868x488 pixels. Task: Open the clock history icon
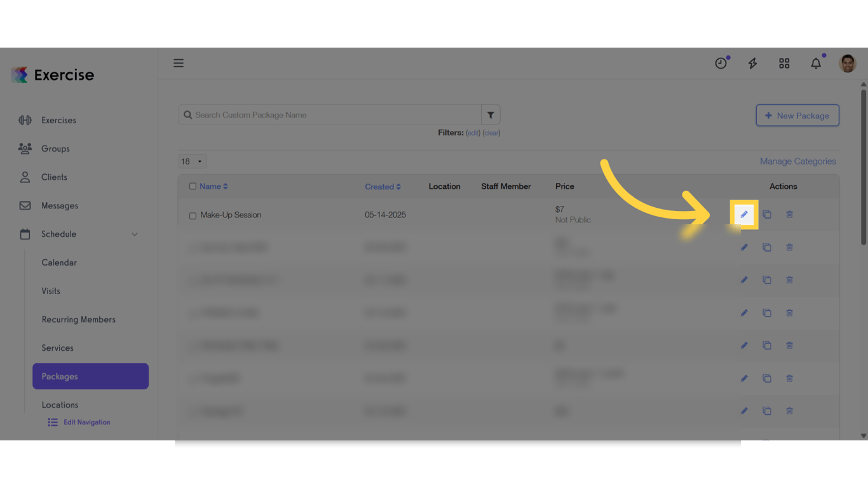(x=721, y=63)
